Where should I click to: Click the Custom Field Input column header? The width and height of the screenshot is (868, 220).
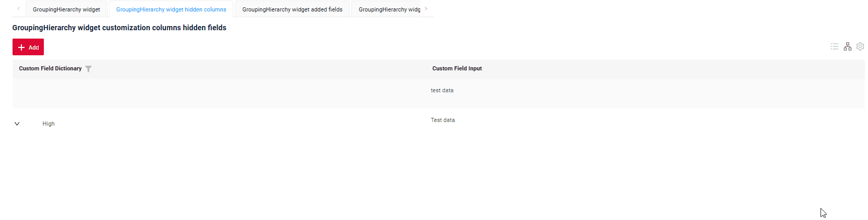pos(457,68)
